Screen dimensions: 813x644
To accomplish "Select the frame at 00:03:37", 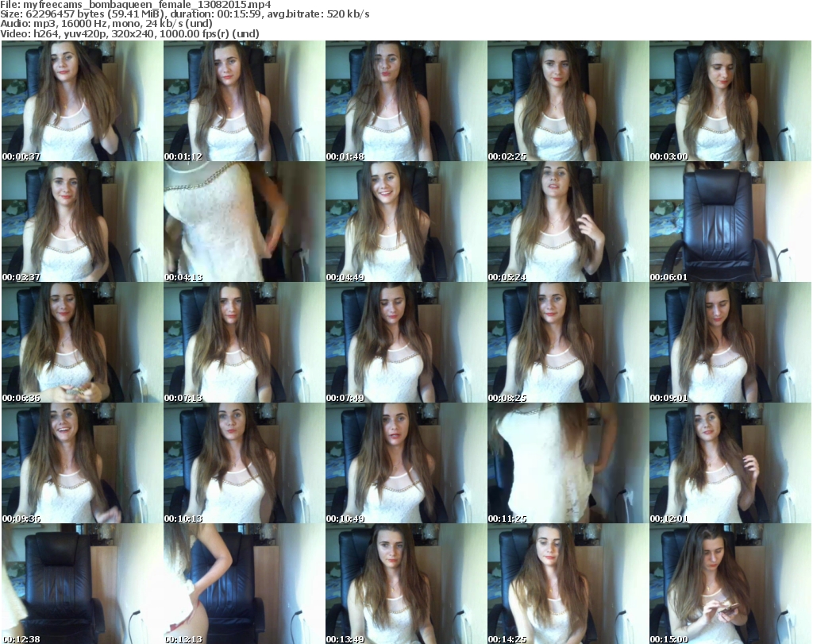I will click(x=82, y=222).
